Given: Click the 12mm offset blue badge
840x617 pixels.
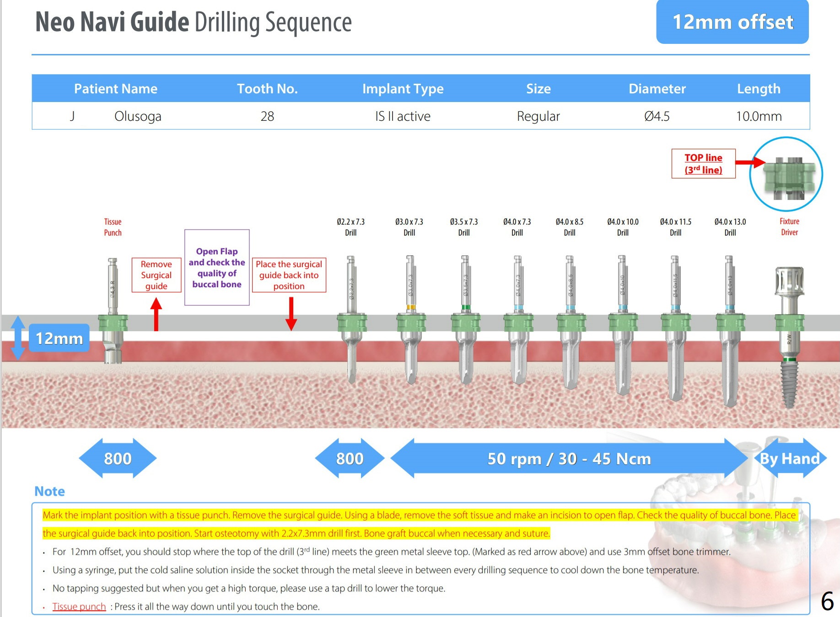Looking at the screenshot, I should [732, 22].
